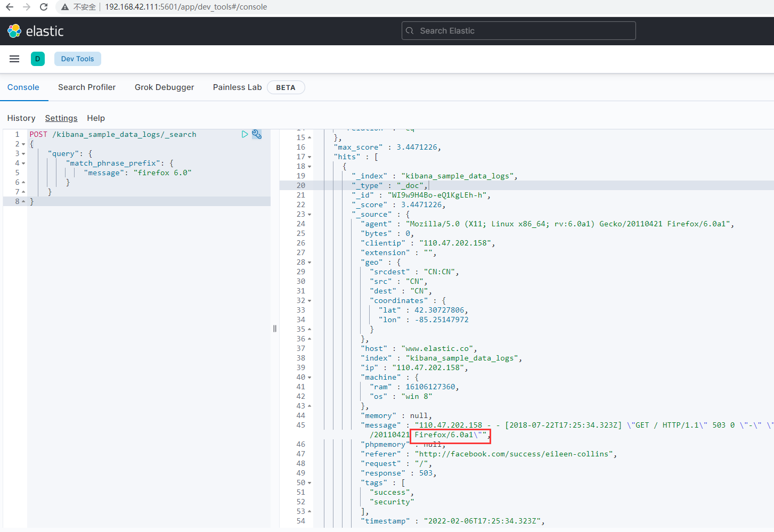Click the clientip 110.47.202.158 value
Viewport: 774px width, 532px height.
455,243
